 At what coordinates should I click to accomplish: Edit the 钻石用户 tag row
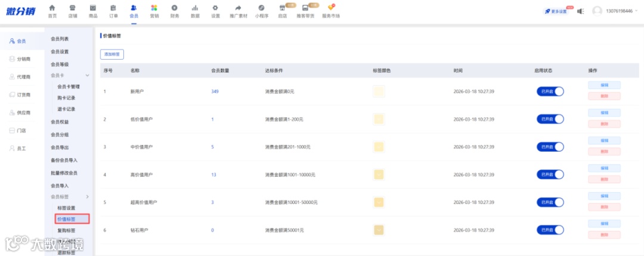[x=604, y=224]
